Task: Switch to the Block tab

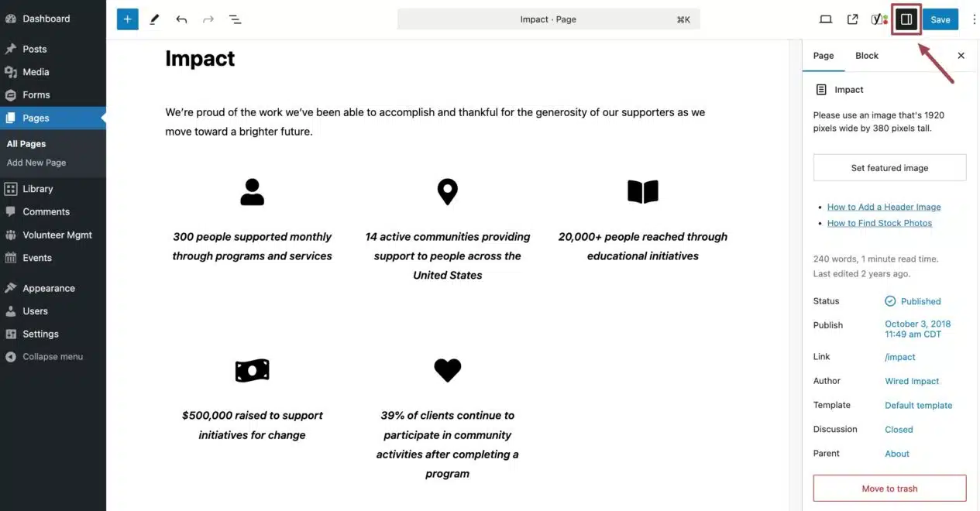Action: [866, 56]
